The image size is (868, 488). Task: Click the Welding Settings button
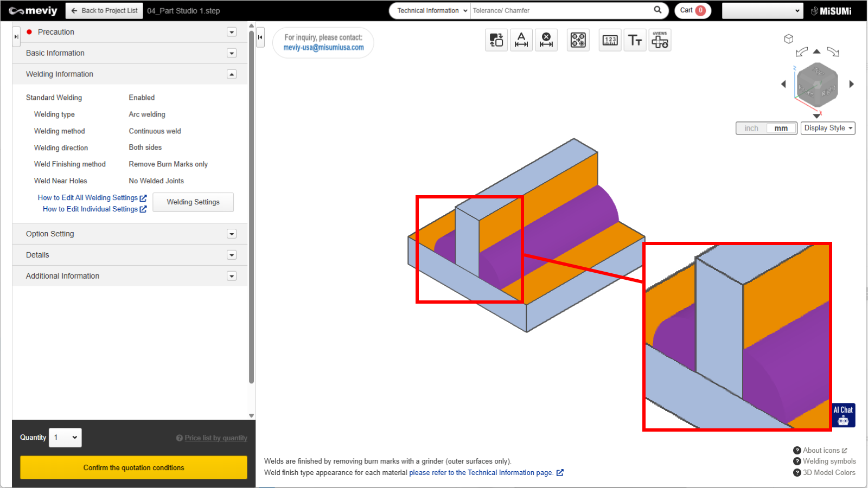[193, 202]
